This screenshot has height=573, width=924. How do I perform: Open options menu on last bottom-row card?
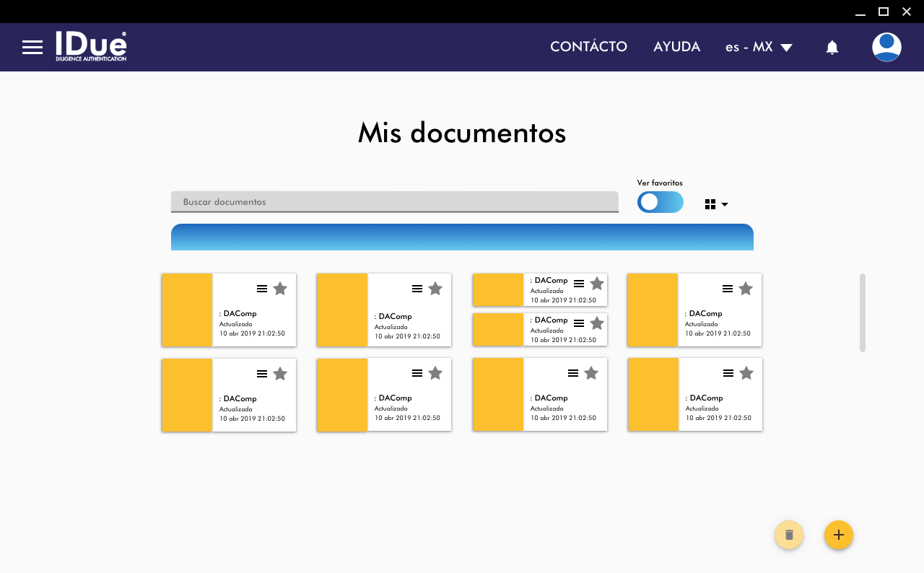pos(728,373)
